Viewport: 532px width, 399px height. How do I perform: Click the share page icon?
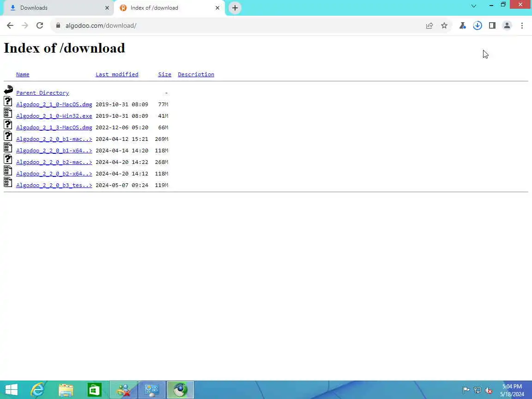(x=429, y=25)
